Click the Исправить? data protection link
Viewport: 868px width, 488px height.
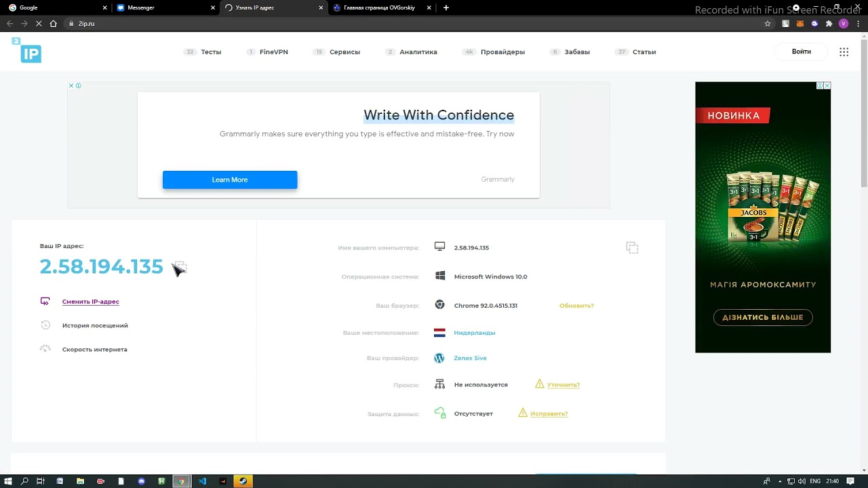tap(549, 413)
